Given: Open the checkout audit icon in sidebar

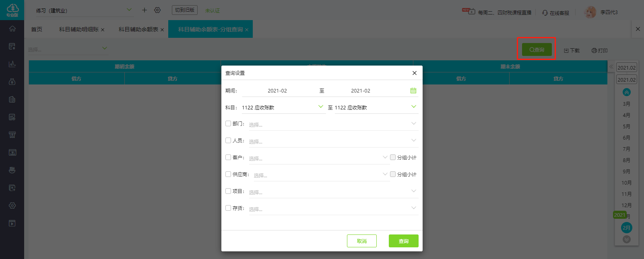Looking at the screenshot, I should coord(12,188).
